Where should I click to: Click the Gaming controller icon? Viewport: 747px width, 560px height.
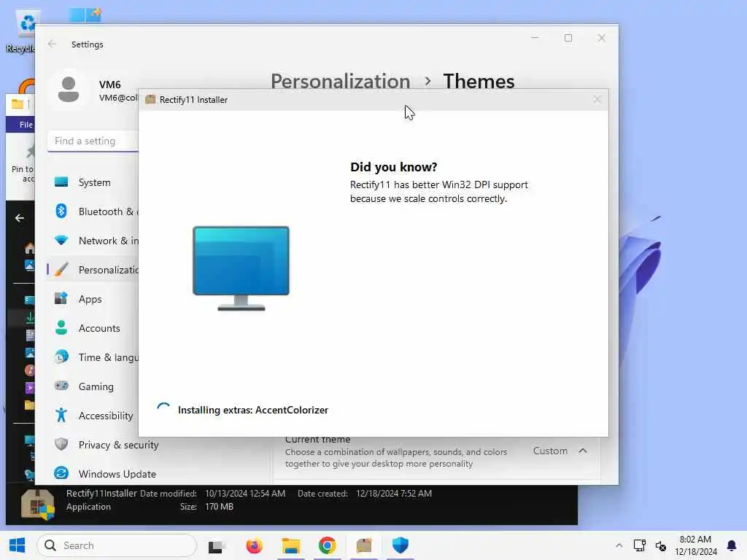pyautogui.click(x=61, y=385)
